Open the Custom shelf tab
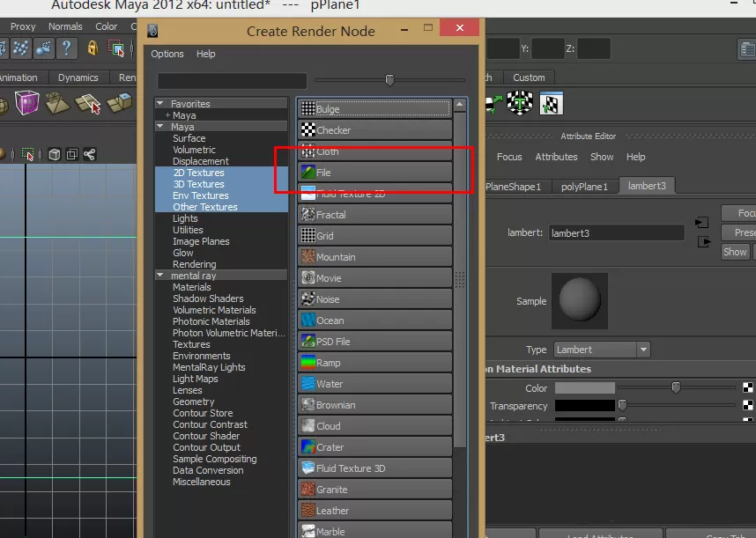The width and height of the screenshot is (756, 538). click(x=529, y=77)
